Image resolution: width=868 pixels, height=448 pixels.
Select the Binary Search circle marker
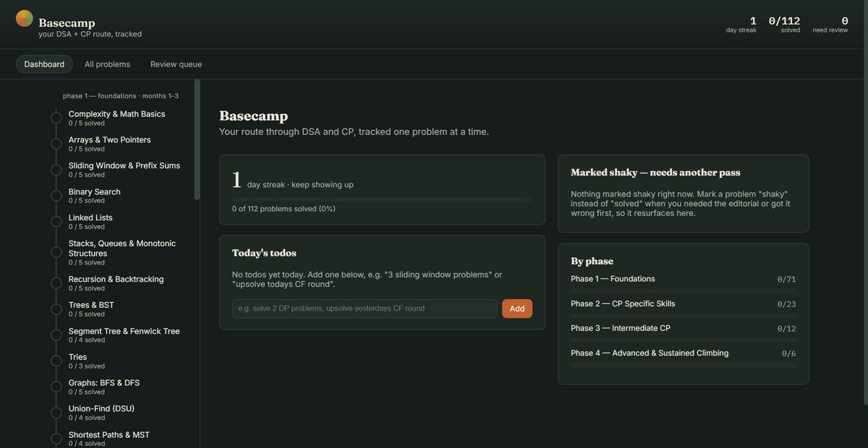(x=56, y=196)
